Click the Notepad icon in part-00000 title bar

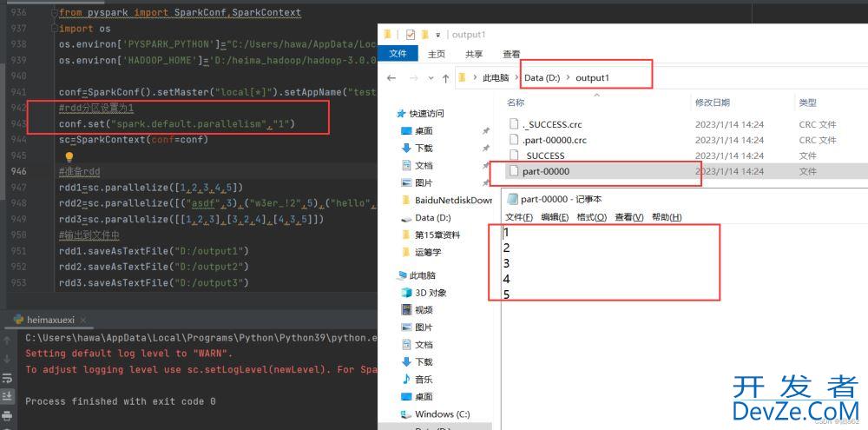coord(512,200)
